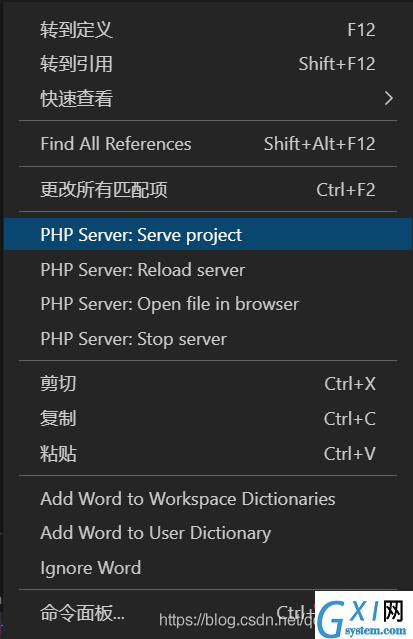Click 粘贴 (paste) menu item

pyautogui.click(x=208, y=453)
